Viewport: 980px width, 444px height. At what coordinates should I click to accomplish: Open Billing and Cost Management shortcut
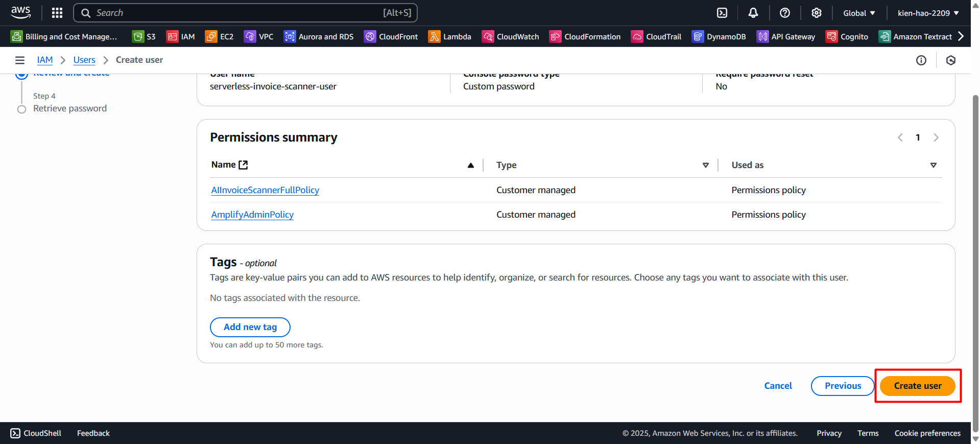click(64, 37)
